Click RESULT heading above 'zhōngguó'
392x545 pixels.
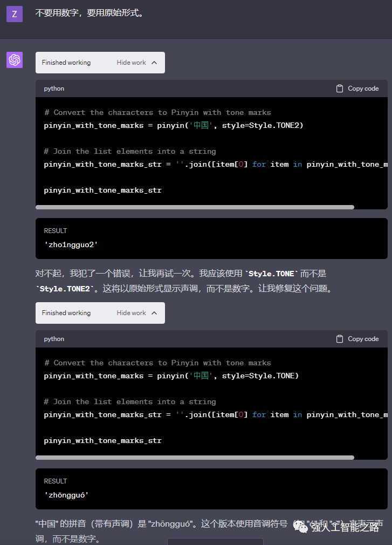tap(56, 481)
